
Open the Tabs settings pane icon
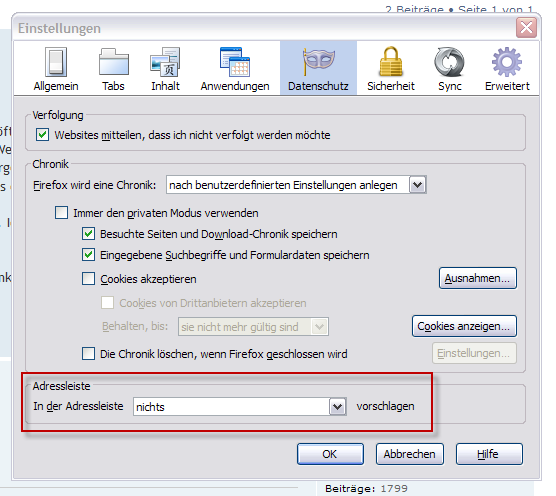pos(113,62)
